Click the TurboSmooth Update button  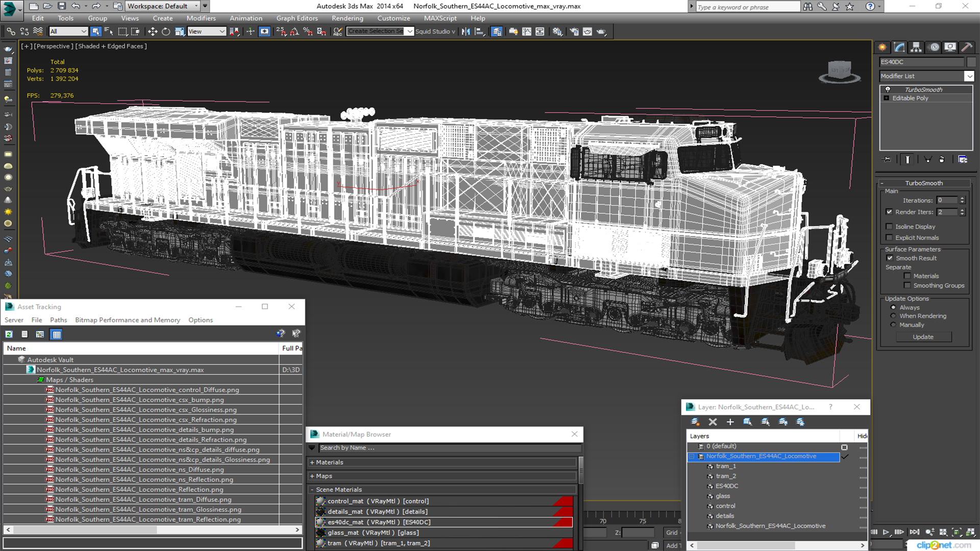tap(923, 337)
